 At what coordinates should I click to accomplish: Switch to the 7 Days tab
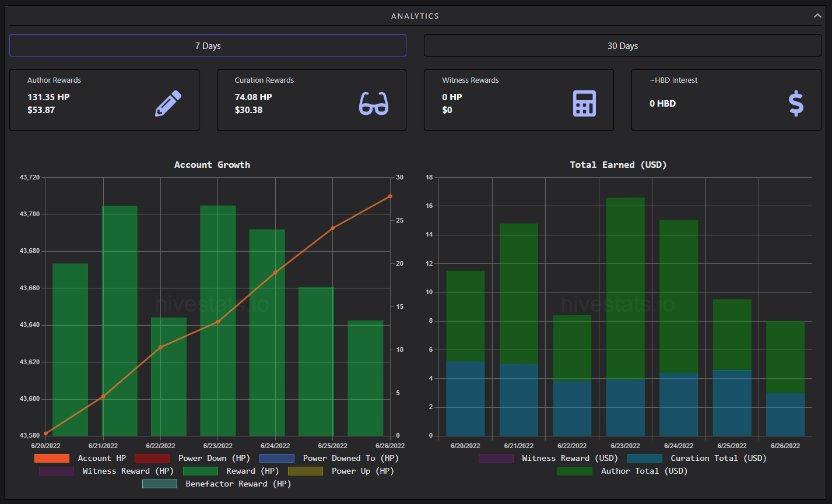click(208, 45)
